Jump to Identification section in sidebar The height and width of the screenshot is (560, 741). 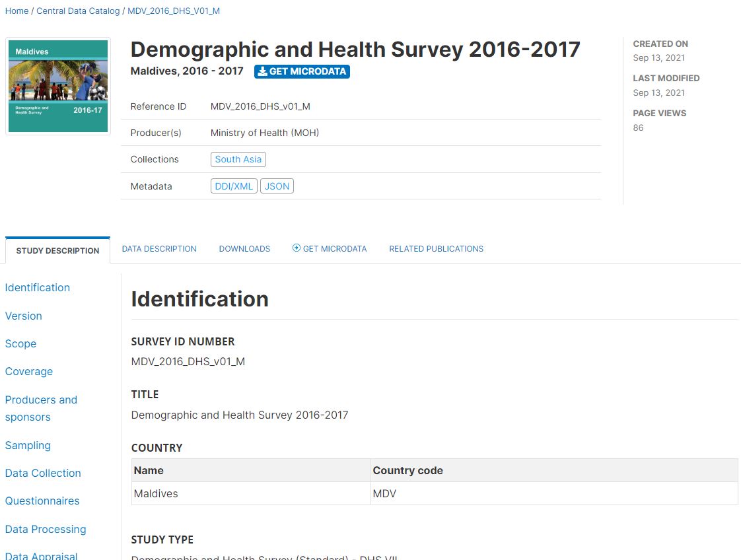pyautogui.click(x=38, y=288)
